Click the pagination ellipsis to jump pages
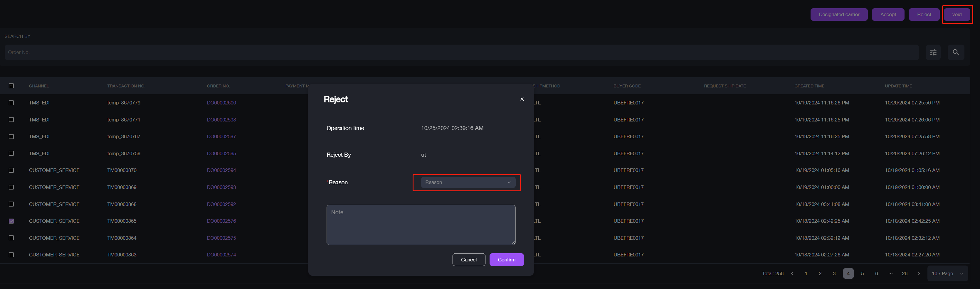Viewport: 980px width, 289px height. point(890,273)
